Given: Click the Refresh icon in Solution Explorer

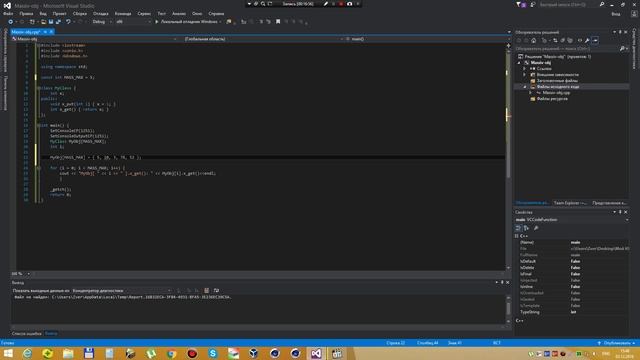Looking at the screenshot, I should point(555,40).
